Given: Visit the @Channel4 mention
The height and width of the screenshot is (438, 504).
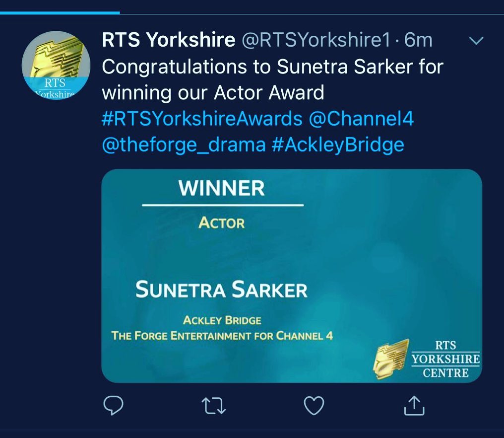Looking at the screenshot, I should click(361, 119).
